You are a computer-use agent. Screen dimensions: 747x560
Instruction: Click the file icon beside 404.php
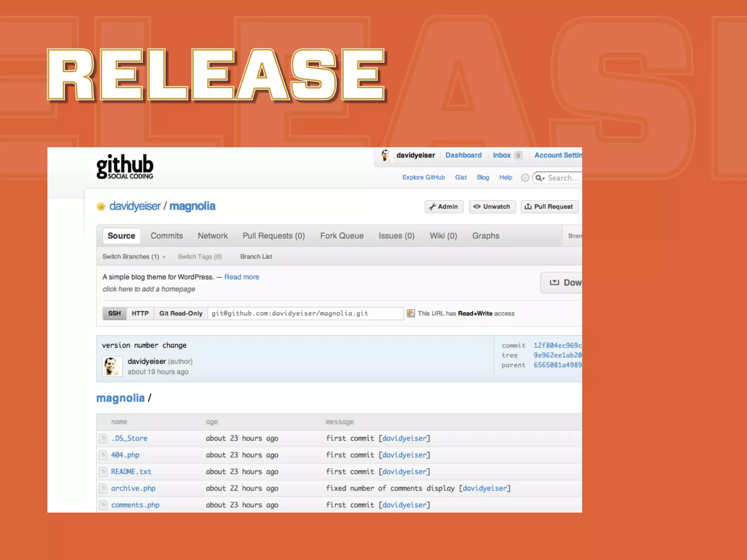[103, 455]
